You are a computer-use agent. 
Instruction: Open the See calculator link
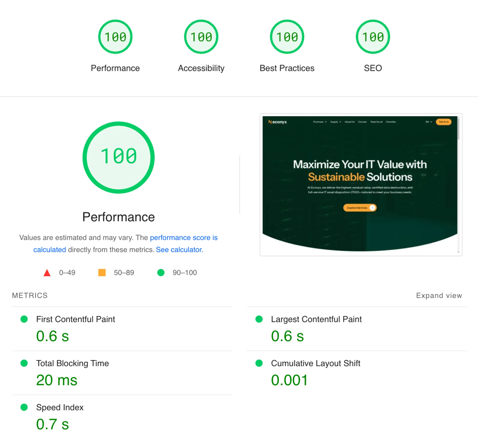click(179, 250)
